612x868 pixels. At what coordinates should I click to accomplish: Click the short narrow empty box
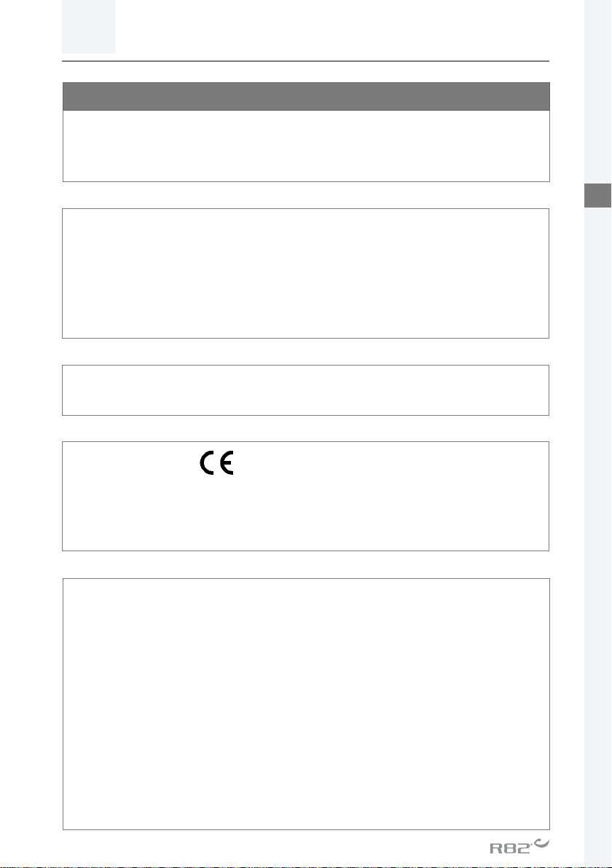tap(306, 390)
